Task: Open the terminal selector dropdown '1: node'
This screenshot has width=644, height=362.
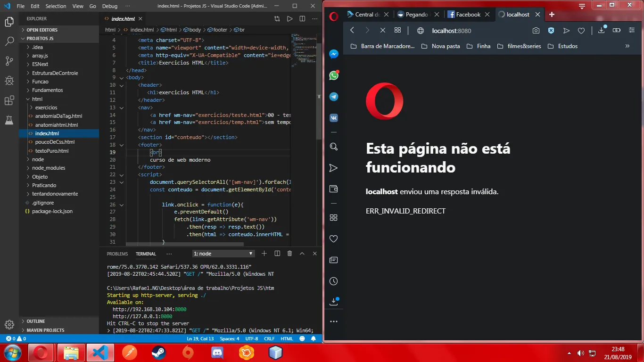Action: click(223, 254)
